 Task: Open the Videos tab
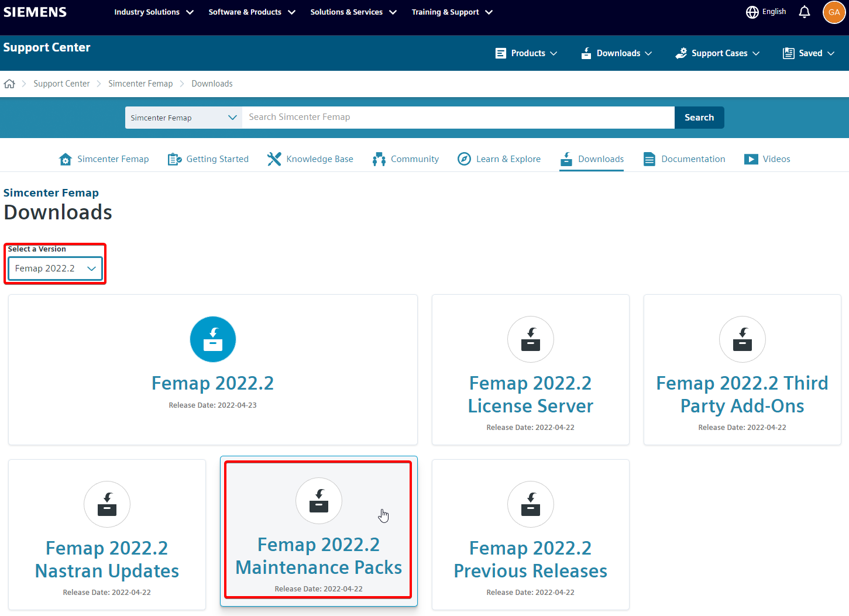[767, 159]
